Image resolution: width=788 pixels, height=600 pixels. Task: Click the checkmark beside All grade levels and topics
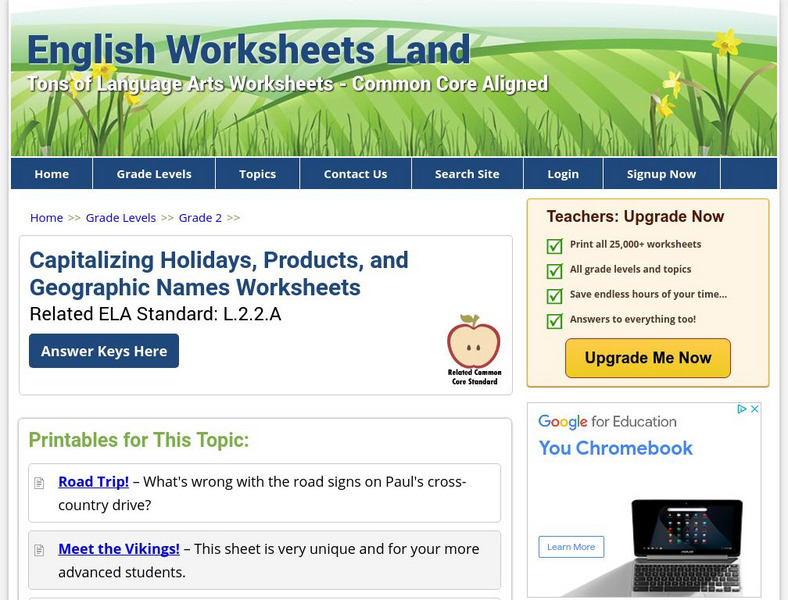tap(554, 271)
